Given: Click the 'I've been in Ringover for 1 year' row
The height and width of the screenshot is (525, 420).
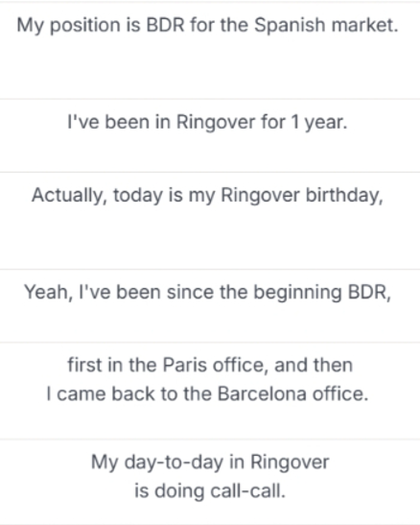Looking at the screenshot, I should (x=210, y=135).
